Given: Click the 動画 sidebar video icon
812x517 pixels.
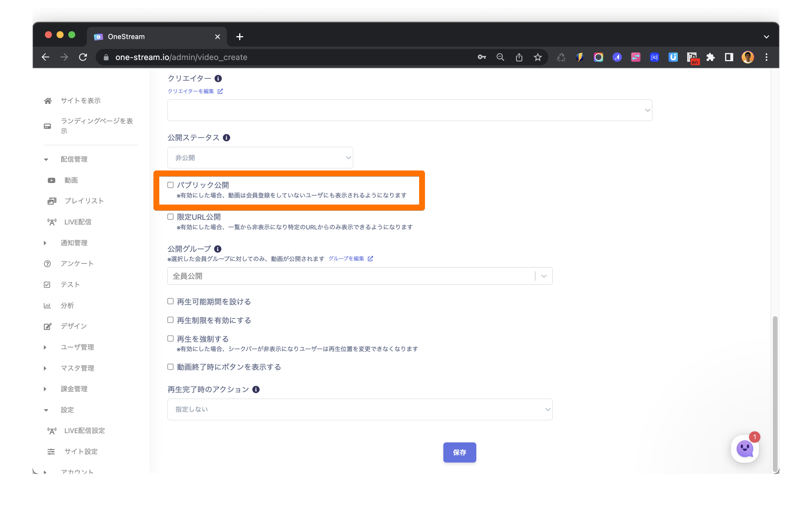Looking at the screenshot, I should (52, 181).
